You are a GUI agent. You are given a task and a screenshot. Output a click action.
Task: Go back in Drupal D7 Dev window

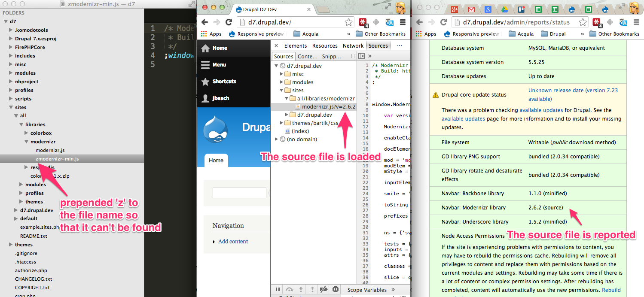204,22
